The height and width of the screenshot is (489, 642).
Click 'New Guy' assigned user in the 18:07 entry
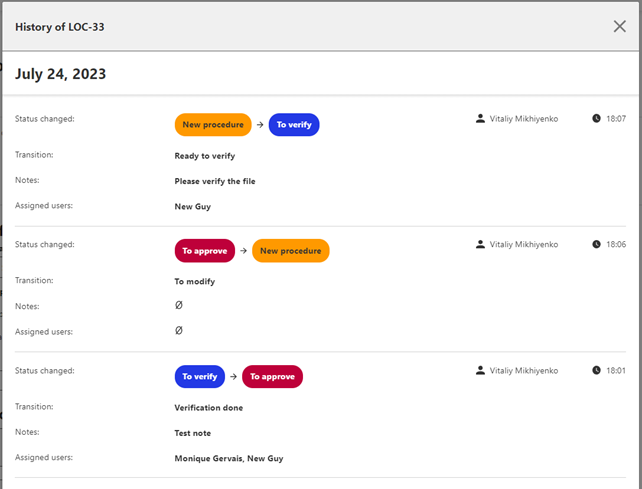(193, 206)
